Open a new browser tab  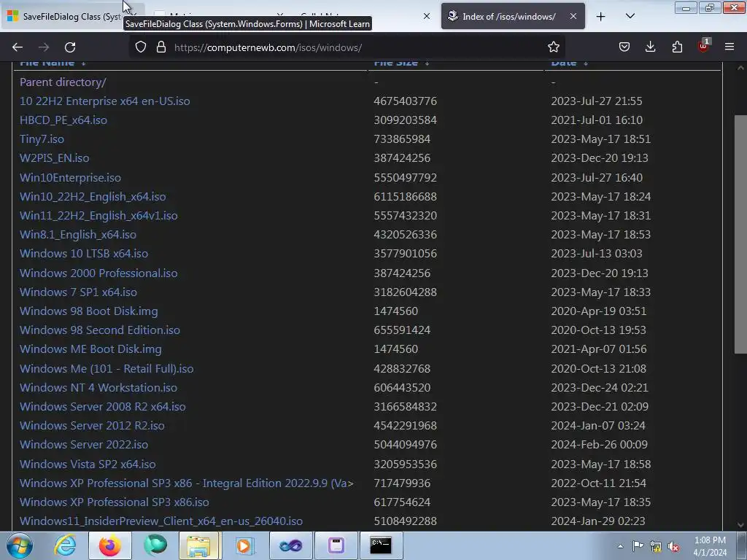601,17
